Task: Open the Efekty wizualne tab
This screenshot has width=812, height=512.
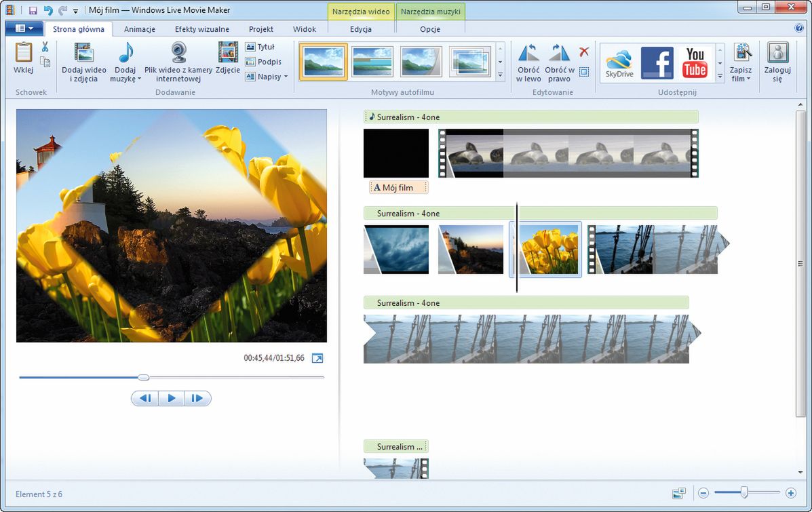Action: pos(201,29)
